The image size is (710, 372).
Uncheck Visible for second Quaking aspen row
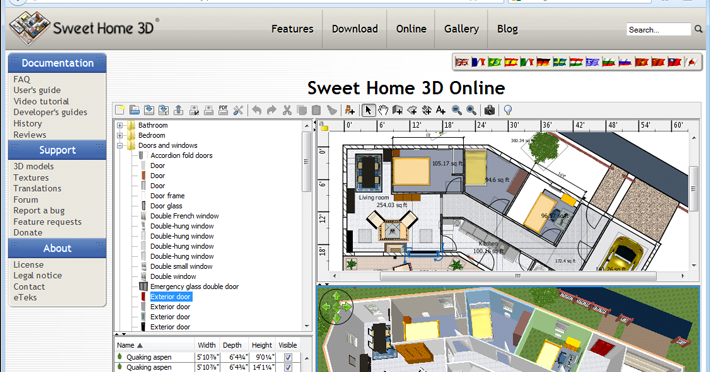pos(288,367)
